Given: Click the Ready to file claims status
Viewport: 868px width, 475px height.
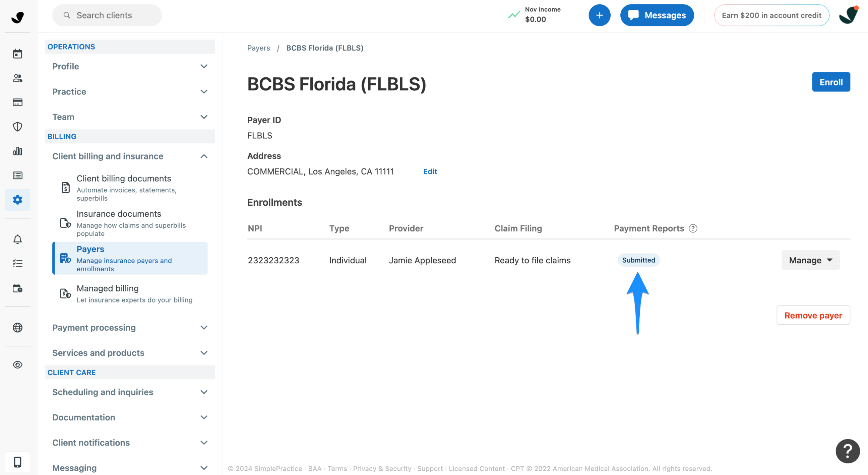Looking at the screenshot, I should pos(533,260).
